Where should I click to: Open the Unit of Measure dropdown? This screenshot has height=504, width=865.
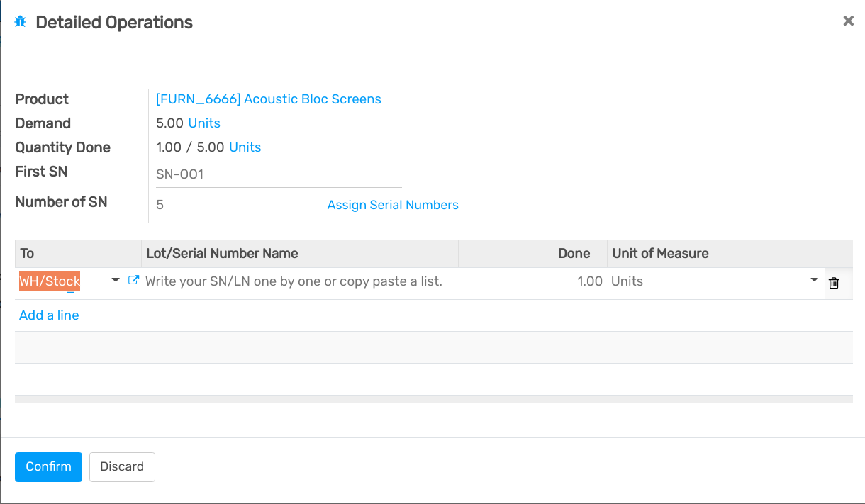[x=814, y=281]
